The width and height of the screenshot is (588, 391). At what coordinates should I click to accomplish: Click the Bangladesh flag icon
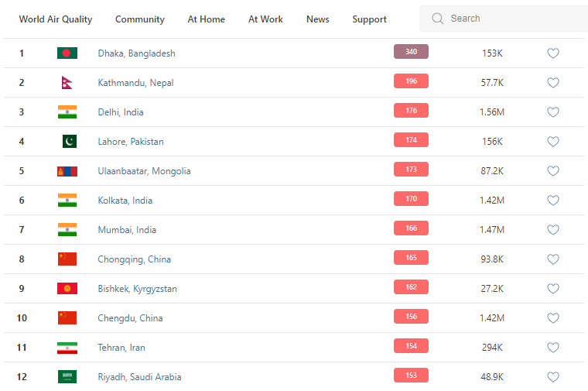pos(67,53)
